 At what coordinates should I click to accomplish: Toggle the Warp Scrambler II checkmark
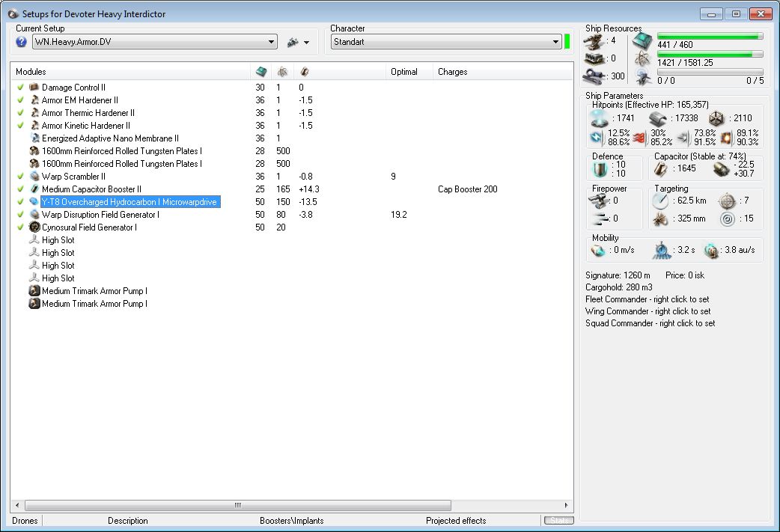click(20, 176)
